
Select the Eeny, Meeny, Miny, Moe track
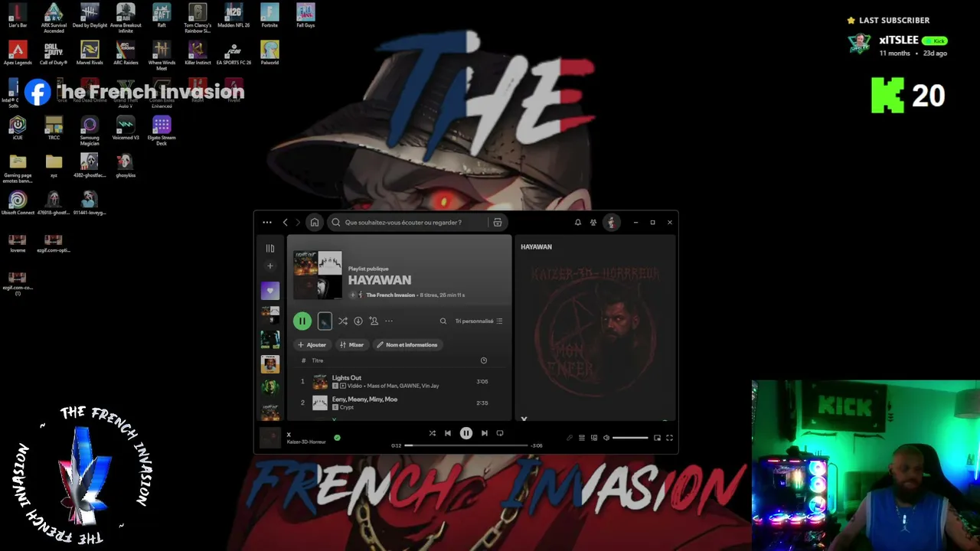pyautogui.click(x=364, y=399)
